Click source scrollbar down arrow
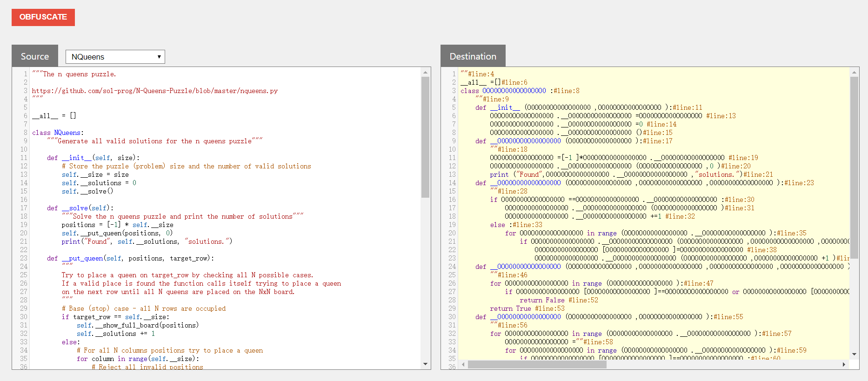This screenshot has height=381, width=868. (425, 364)
